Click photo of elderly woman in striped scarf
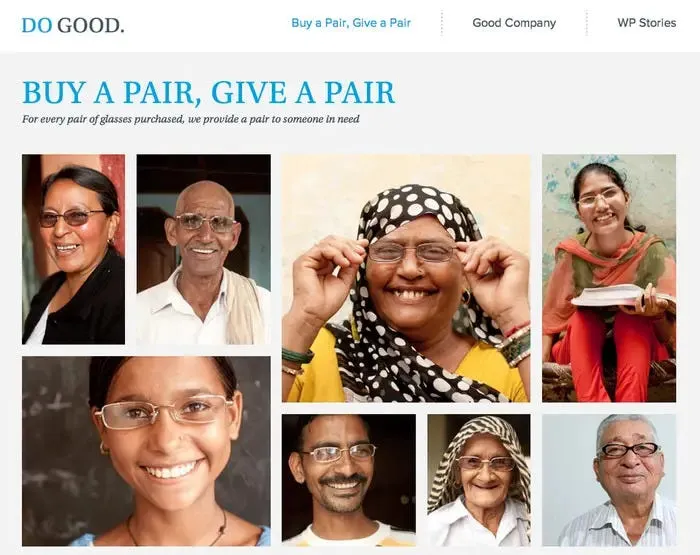This screenshot has height=555, width=700. 479,480
